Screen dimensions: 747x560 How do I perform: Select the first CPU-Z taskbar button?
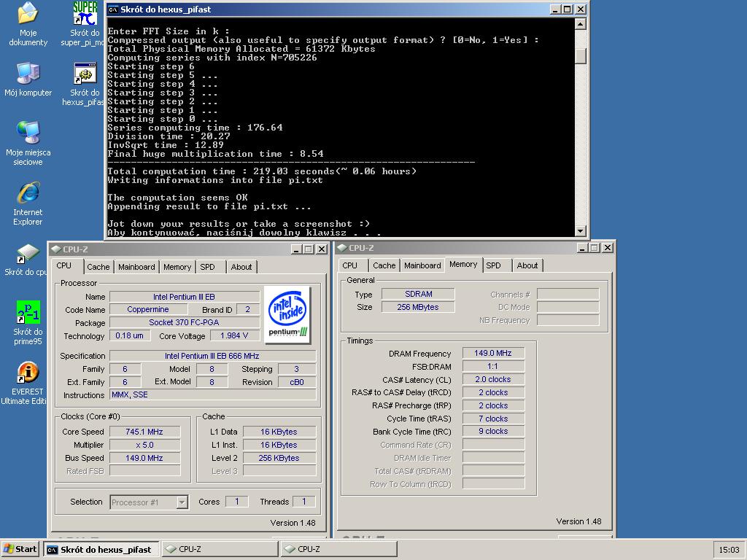[x=220, y=549]
